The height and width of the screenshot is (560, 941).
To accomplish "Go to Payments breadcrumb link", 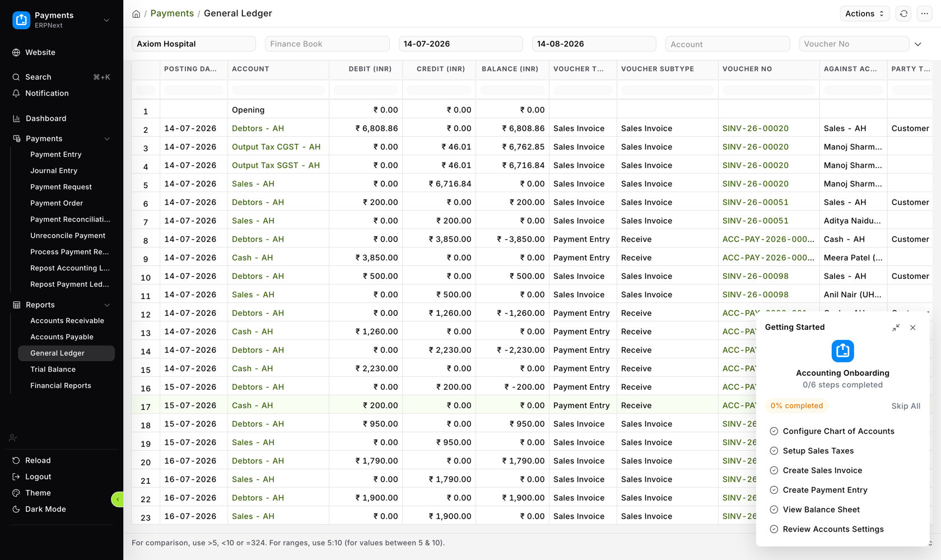I will pyautogui.click(x=172, y=13).
